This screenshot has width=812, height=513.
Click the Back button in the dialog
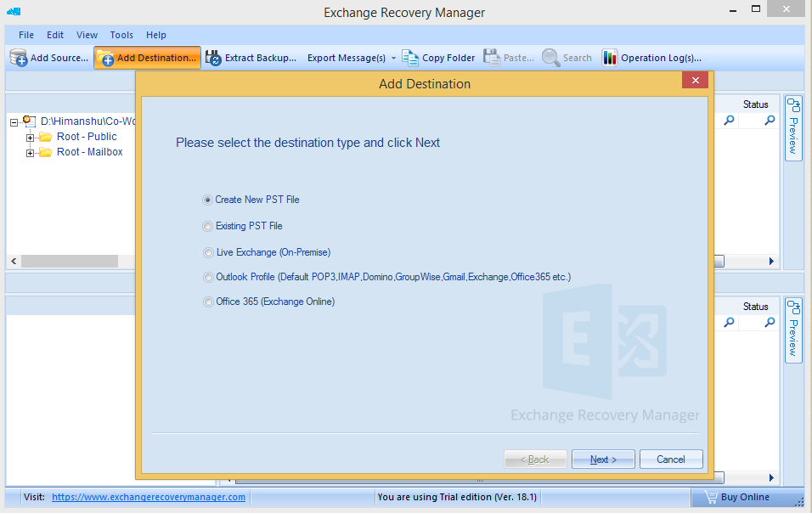(x=535, y=459)
